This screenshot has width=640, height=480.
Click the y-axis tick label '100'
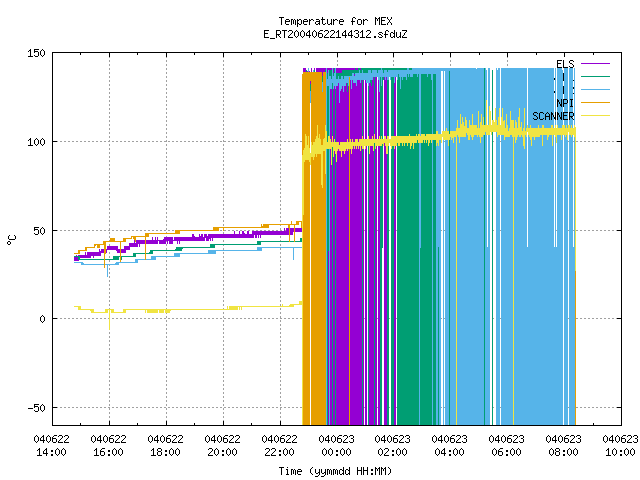point(36,142)
